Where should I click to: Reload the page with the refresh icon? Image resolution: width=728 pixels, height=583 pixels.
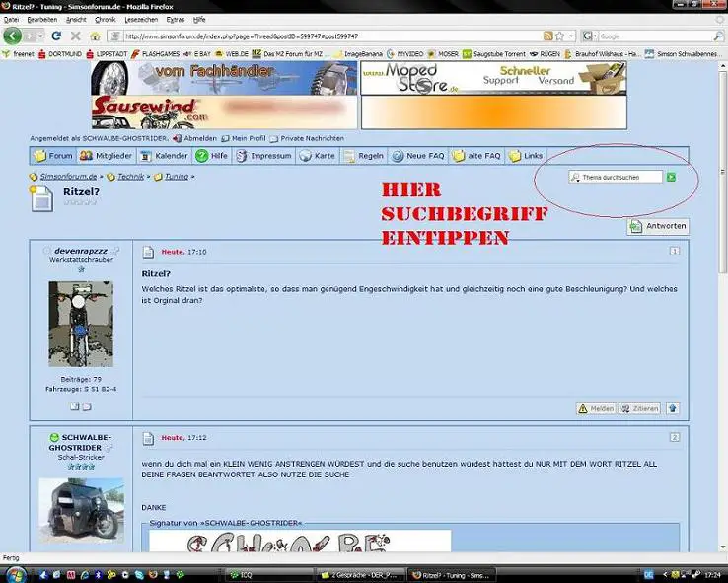(56, 36)
